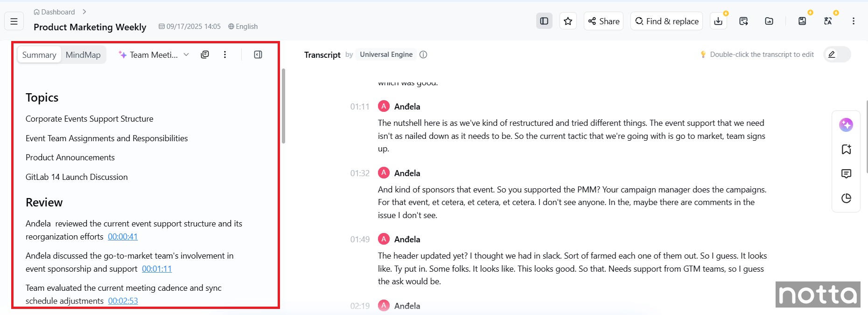Toggle the side panel layout view
This screenshot has height=315, width=868.
point(544,21)
